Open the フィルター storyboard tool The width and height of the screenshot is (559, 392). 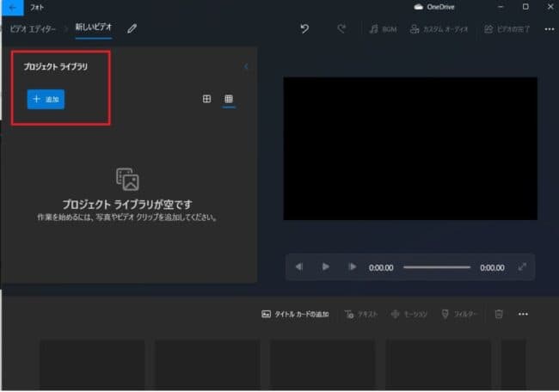(459, 315)
